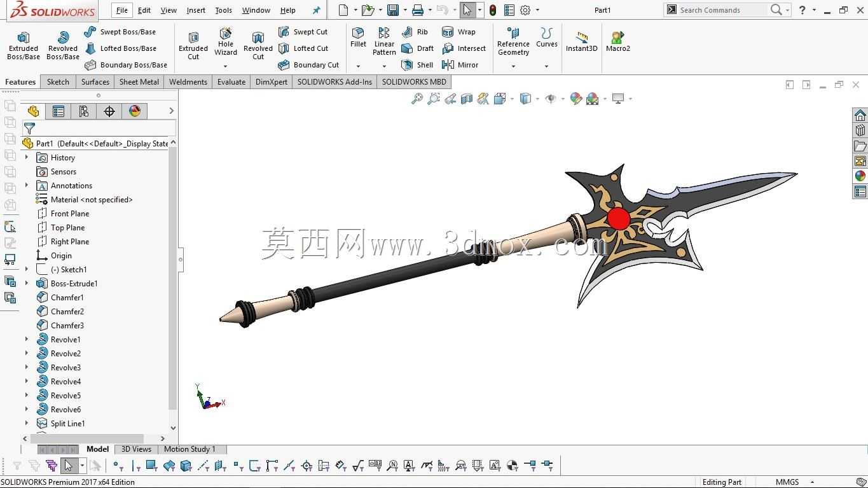
Task: Switch to the Sheet Metal tab
Action: click(x=139, y=81)
